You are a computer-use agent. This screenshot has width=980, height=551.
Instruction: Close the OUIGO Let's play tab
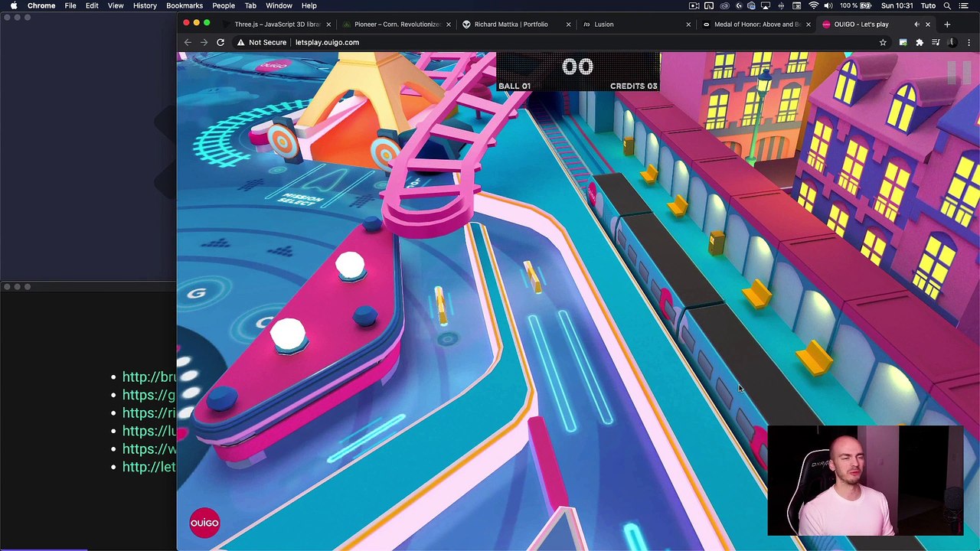coord(927,24)
